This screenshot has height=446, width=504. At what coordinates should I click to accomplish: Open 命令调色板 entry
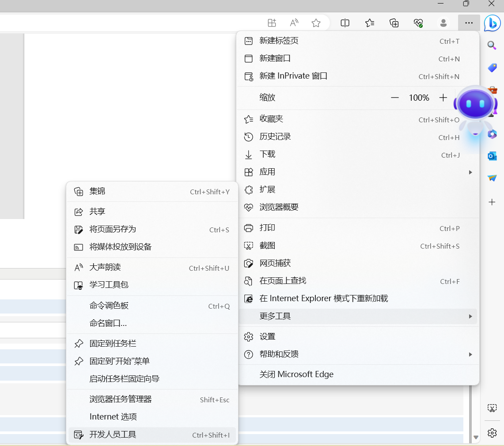click(152, 306)
